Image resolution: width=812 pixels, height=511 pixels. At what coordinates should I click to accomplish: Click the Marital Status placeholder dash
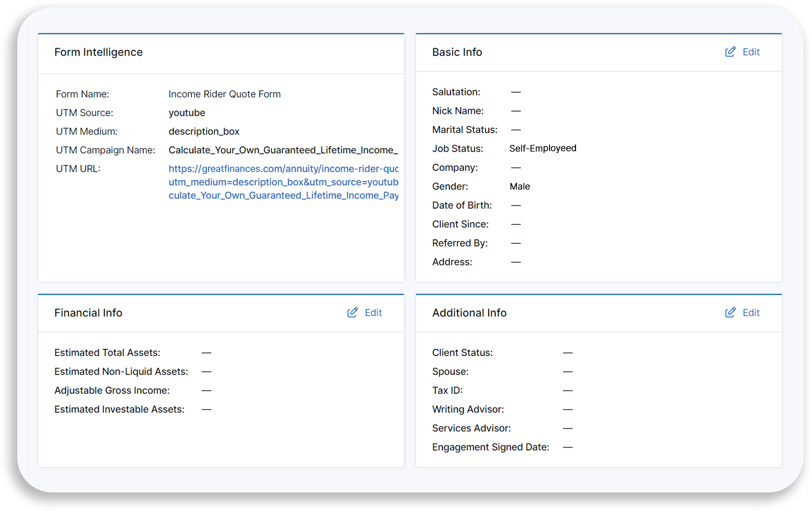click(516, 129)
